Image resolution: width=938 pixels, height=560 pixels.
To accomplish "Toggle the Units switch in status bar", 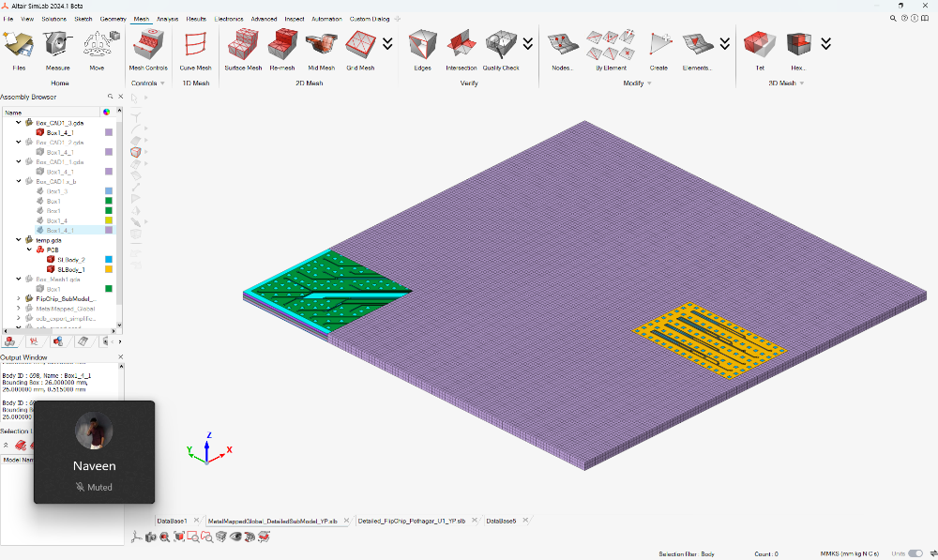I will pyautogui.click(x=915, y=553).
